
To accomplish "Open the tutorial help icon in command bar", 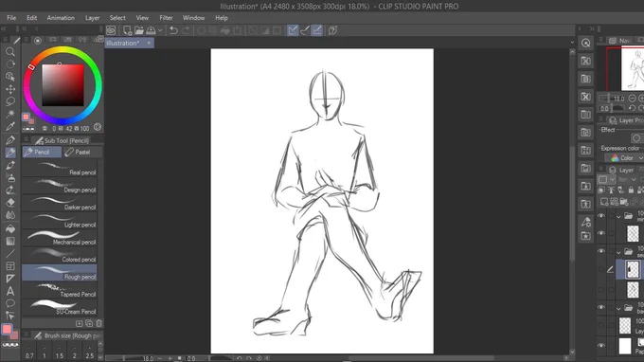I will (x=332, y=30).
